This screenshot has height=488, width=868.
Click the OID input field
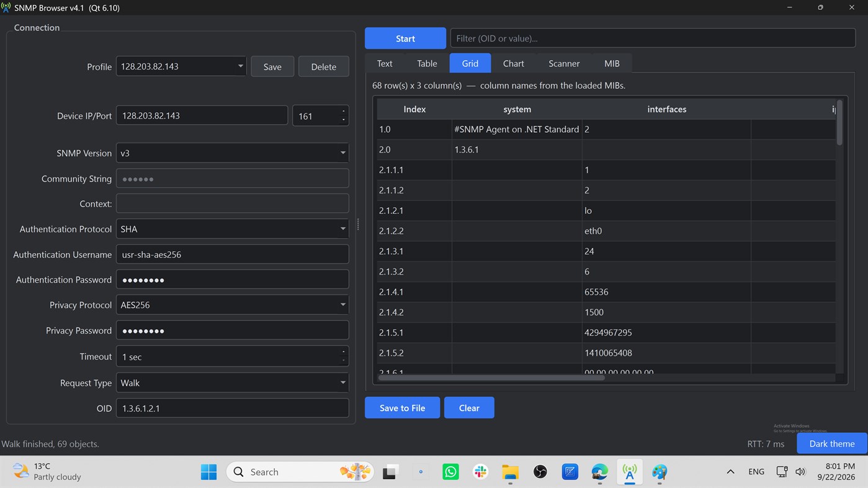click(x=232, y=408)
